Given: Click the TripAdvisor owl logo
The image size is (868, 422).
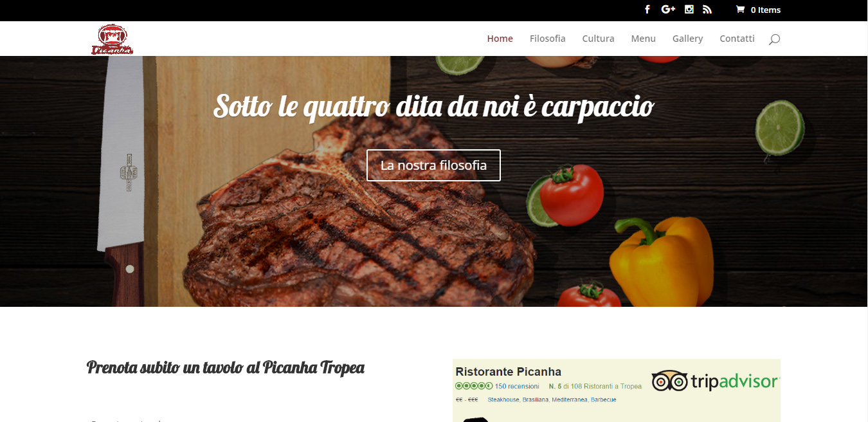Looking at the screenshot, I should (669, 381).
